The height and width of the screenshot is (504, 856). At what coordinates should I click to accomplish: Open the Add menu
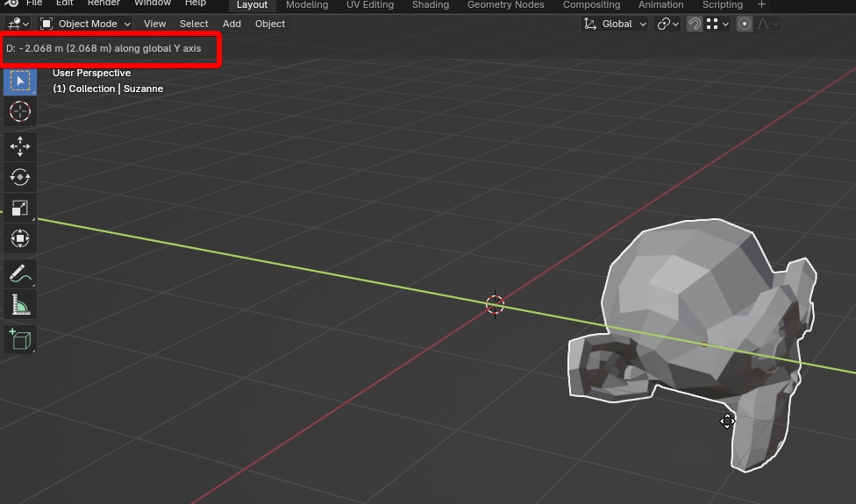pyautogui.click(x=232, y=24)
